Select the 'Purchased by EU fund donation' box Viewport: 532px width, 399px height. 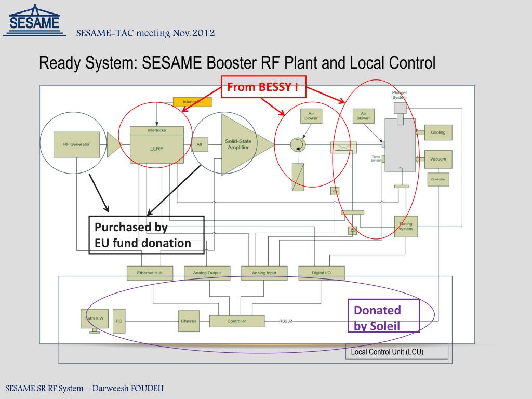pyautogui.click(x=147, y=235)
